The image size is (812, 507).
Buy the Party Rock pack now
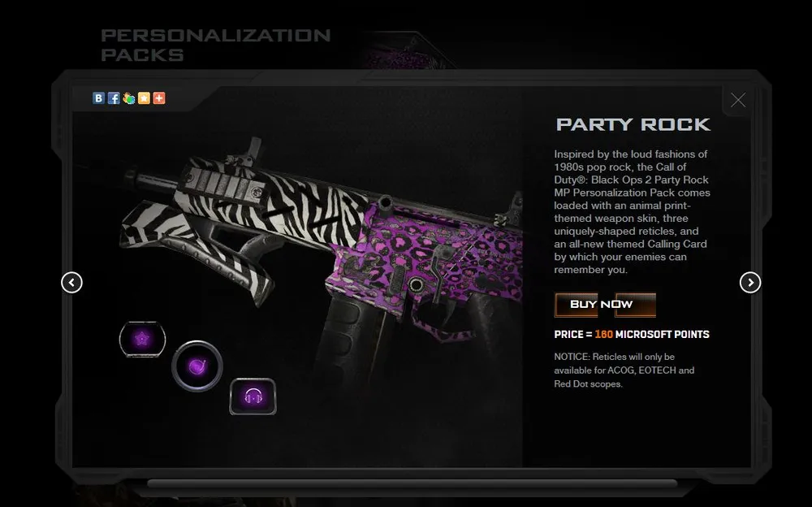pos(605,305)
